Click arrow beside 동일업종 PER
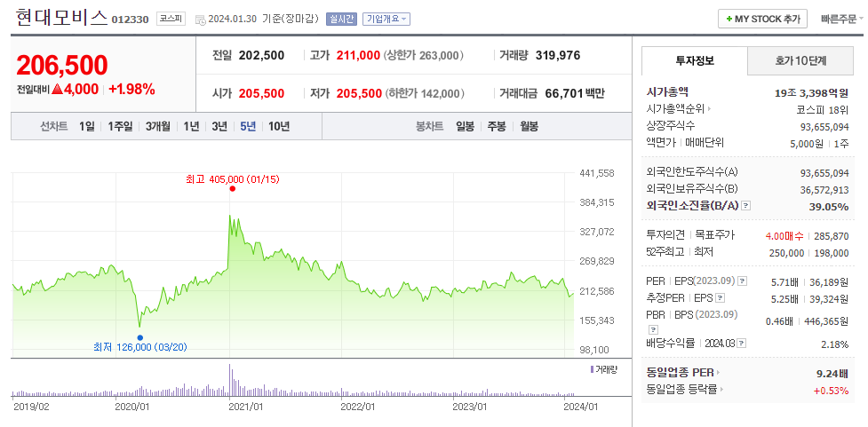 pos(719,373)
